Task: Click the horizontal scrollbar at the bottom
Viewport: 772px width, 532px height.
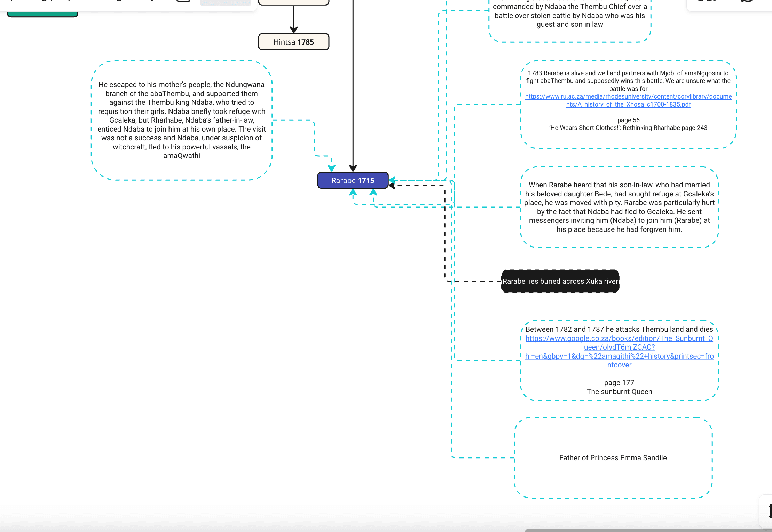Action: (x=648, y=530)
